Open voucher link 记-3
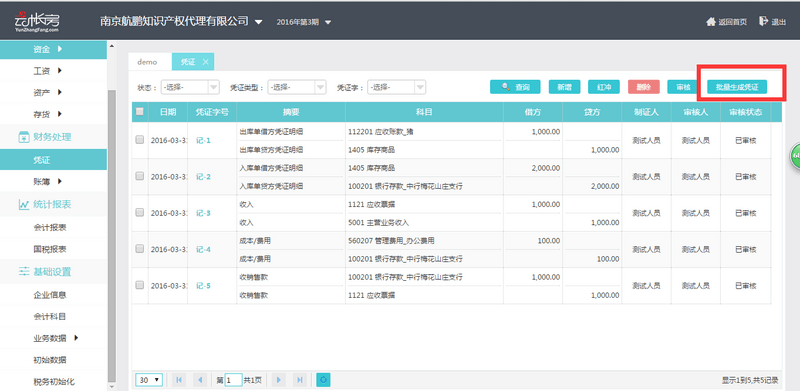 tap(203, 213)
